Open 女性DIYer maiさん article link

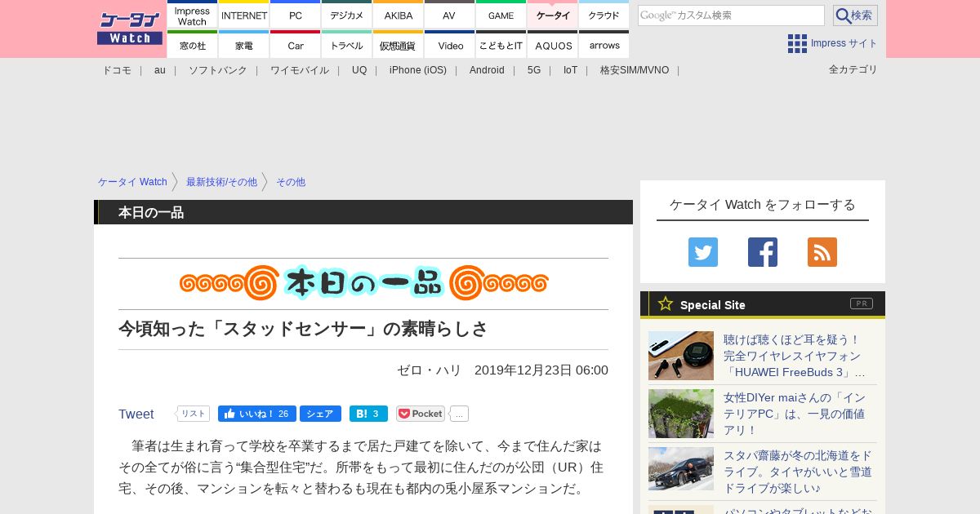(x=795, y=414)
